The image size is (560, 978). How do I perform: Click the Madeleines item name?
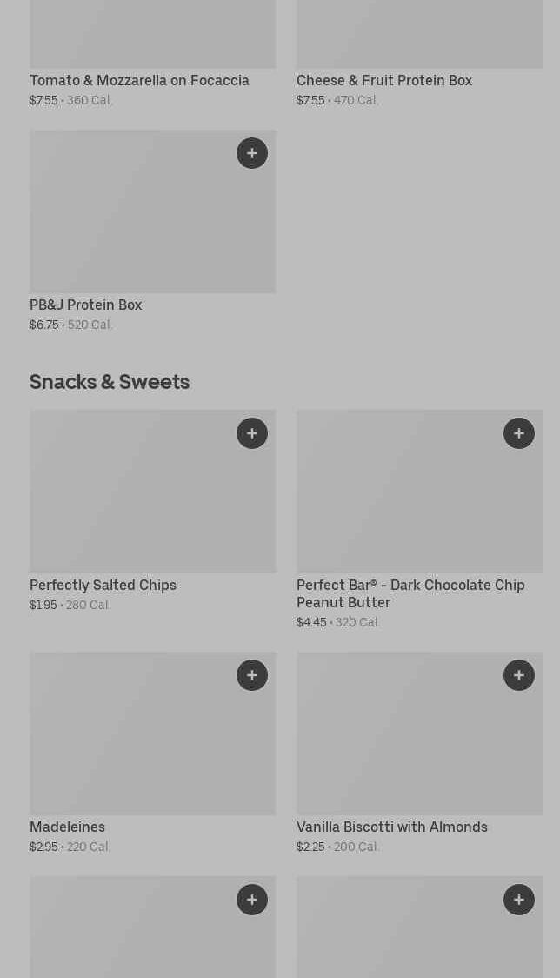pyautogui.click(x=67, y=827)
